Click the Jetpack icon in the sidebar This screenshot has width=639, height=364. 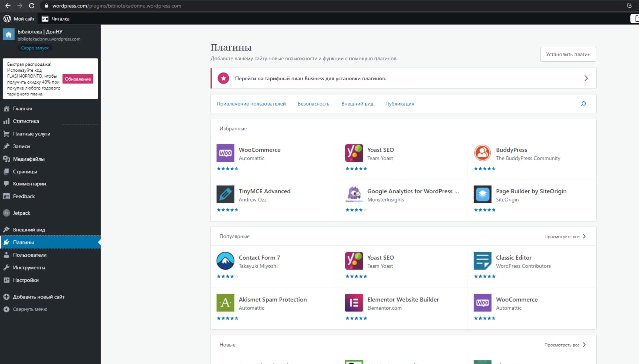(x=6, y=213)
